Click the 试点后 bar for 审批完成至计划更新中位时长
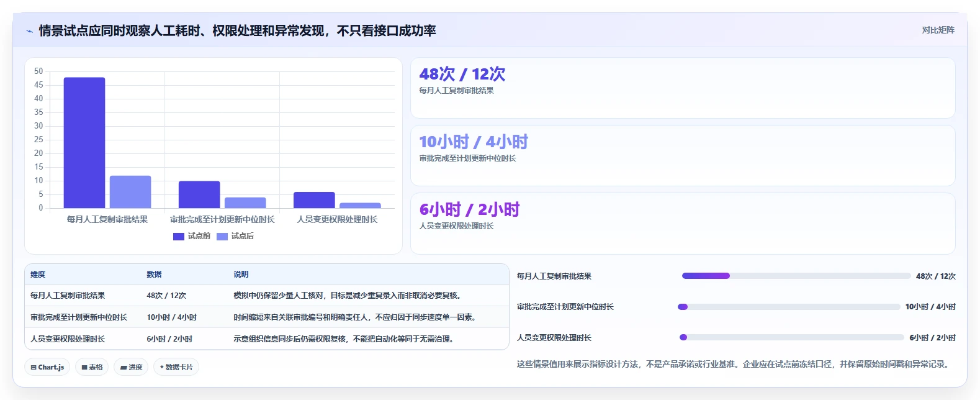 (245, 203)
